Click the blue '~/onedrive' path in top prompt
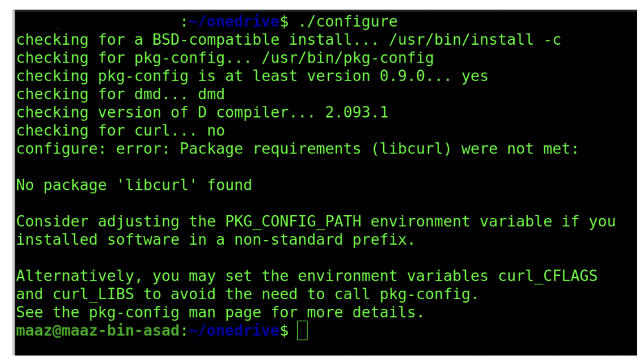The image size is (644, 359). pyautogui.click(x=234, y=21)
